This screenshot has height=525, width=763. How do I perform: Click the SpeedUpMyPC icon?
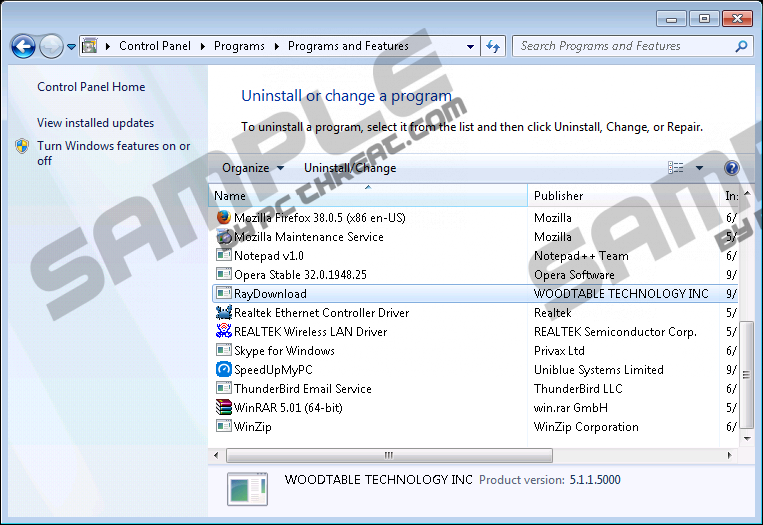224,369
